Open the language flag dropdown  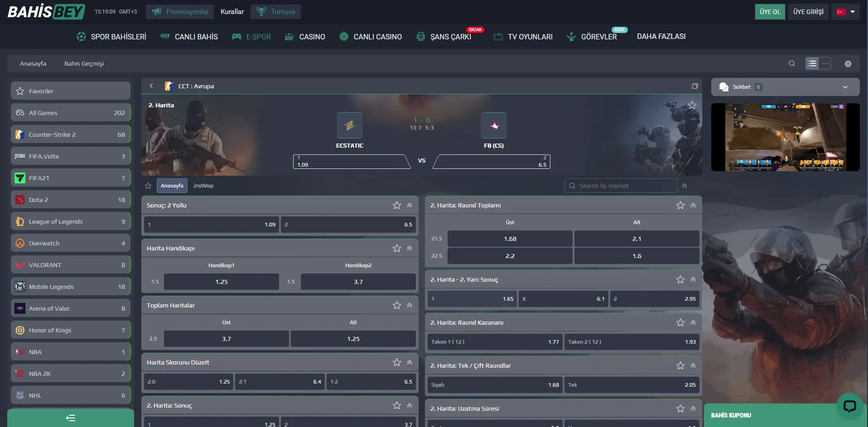click(x=845, y=12)
